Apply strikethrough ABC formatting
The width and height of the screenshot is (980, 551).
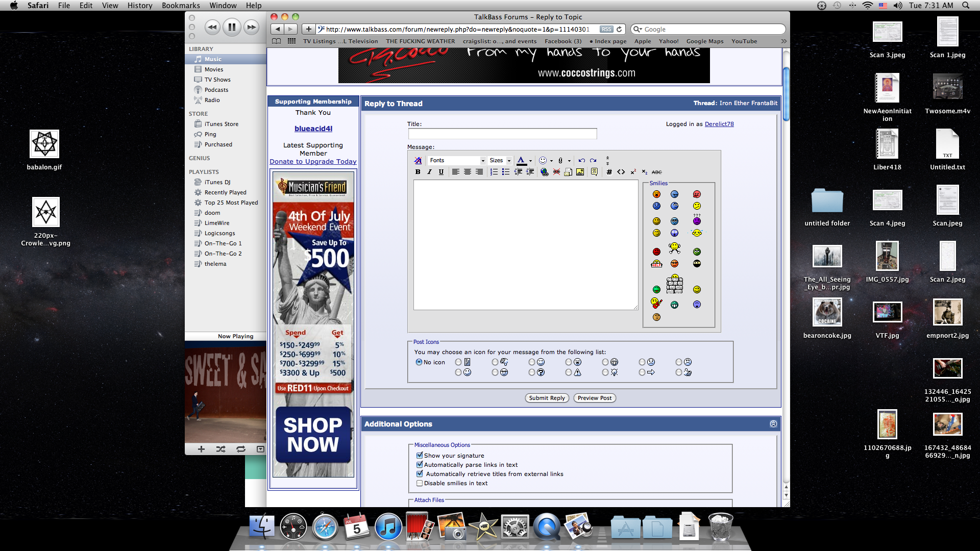pyautogui.click(x=657, y=172)
